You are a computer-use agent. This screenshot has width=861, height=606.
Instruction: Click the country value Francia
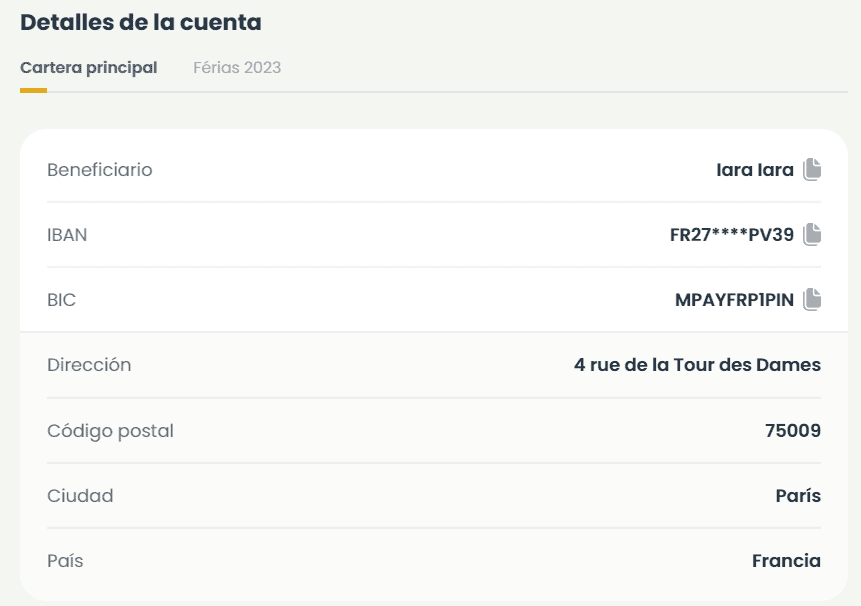[786, 561]
